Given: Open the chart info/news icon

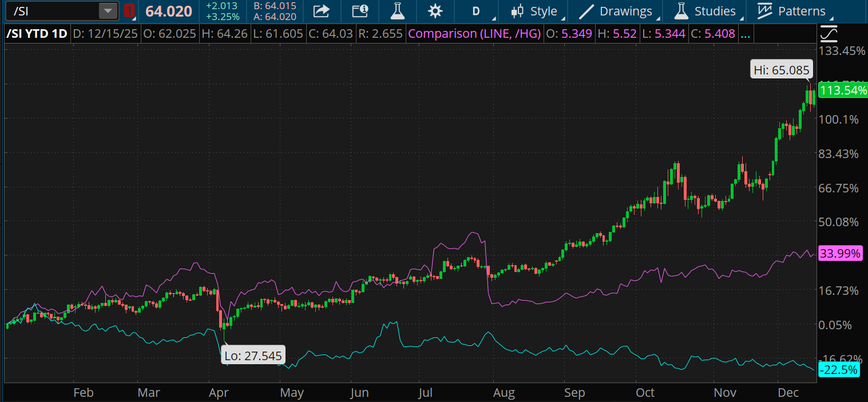Looking at the screenshot, I should pos(359,11).
